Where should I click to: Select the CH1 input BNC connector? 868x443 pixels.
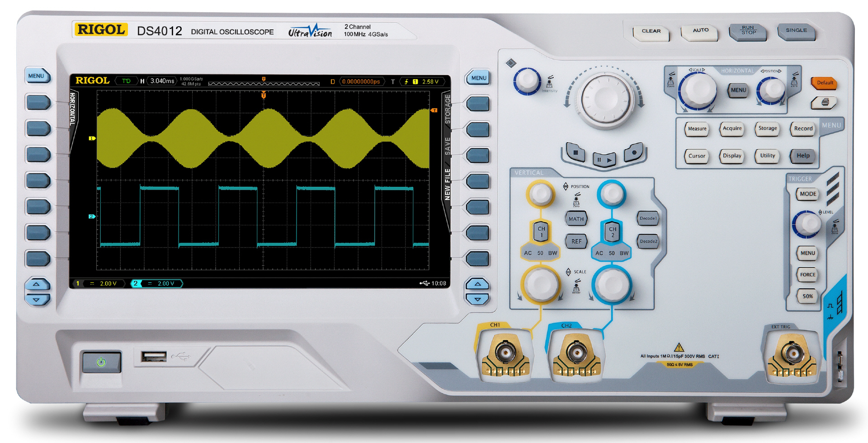click(x=505, y=352)
